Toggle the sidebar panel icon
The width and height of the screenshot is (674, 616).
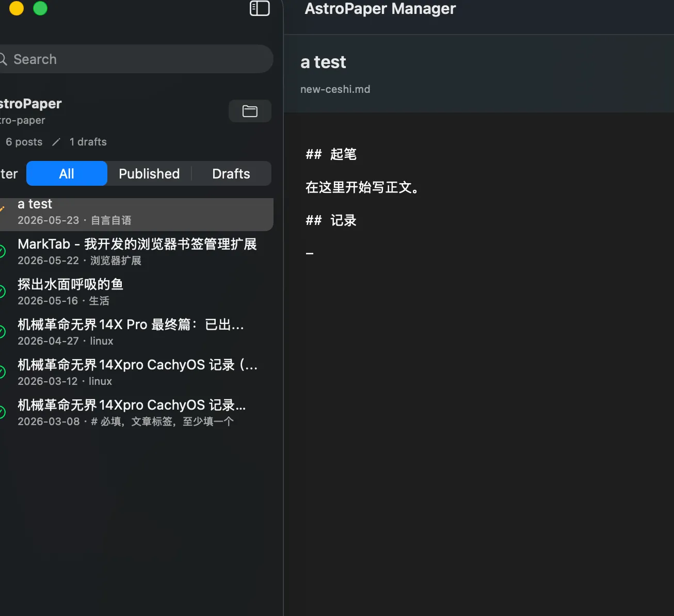[x=260, y=8]
